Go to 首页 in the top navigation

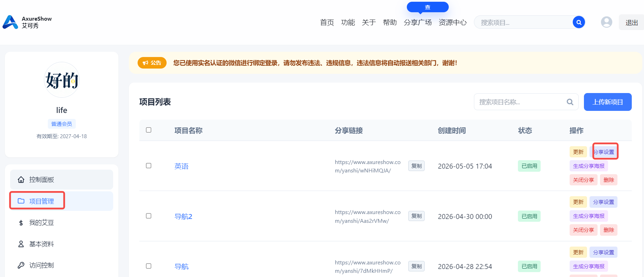[x=327, y=22]
